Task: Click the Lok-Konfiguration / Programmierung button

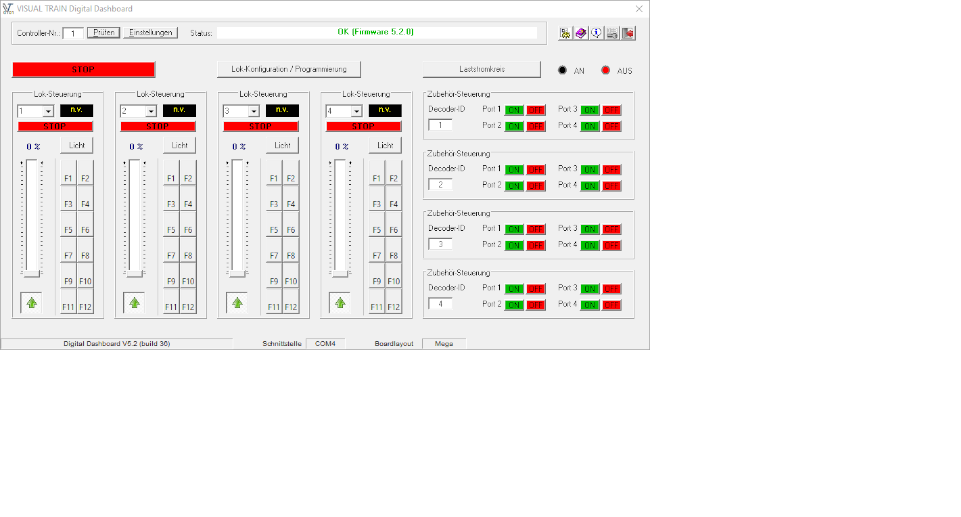Action: pos(288,70)
